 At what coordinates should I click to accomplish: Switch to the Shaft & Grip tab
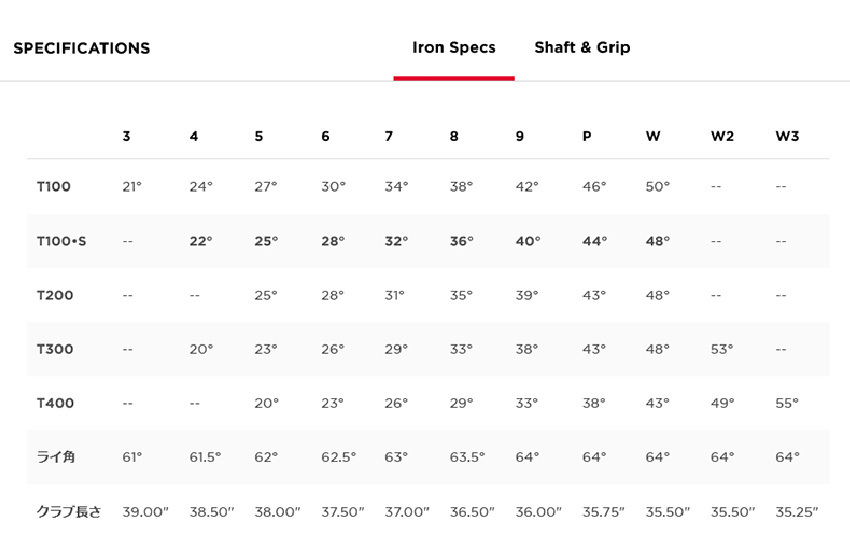(x=582, y=48)
